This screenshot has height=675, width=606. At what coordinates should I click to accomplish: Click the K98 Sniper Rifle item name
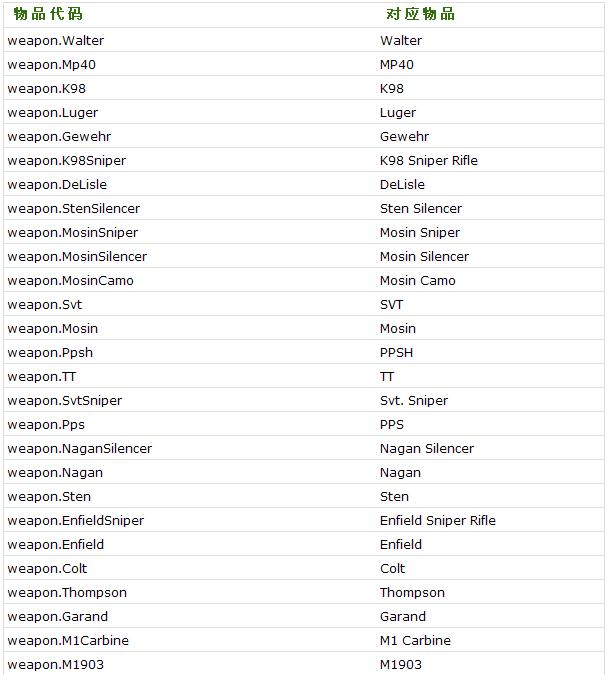click(x=429, y=161)
